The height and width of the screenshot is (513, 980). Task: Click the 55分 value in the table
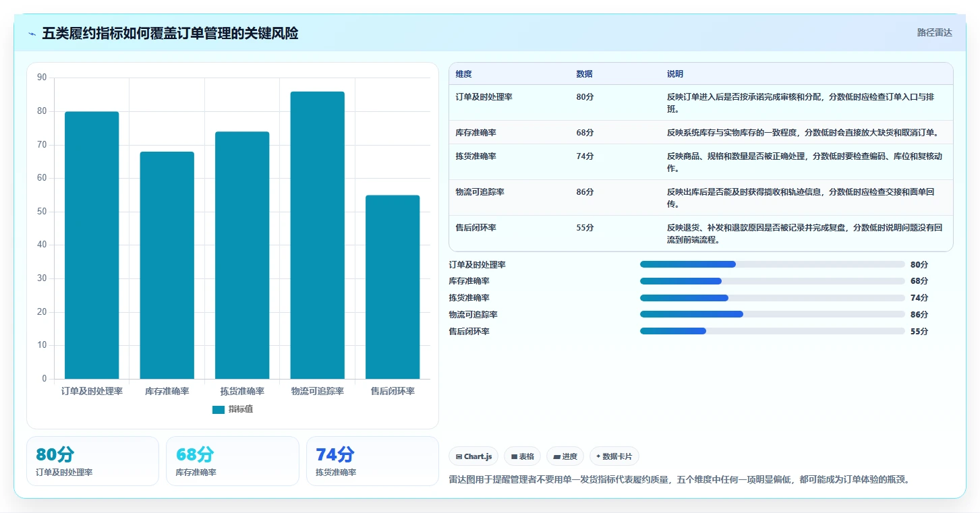coord(585,228)
